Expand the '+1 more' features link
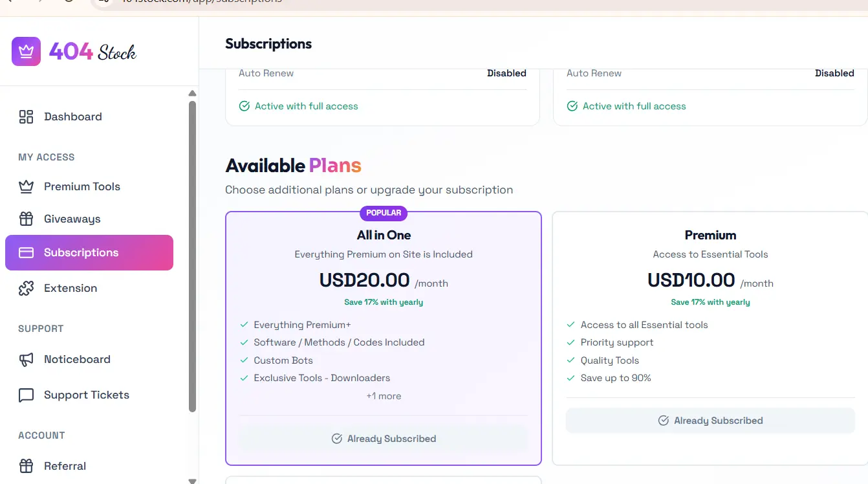The image size is (868, 484). [x=384, y=396]
